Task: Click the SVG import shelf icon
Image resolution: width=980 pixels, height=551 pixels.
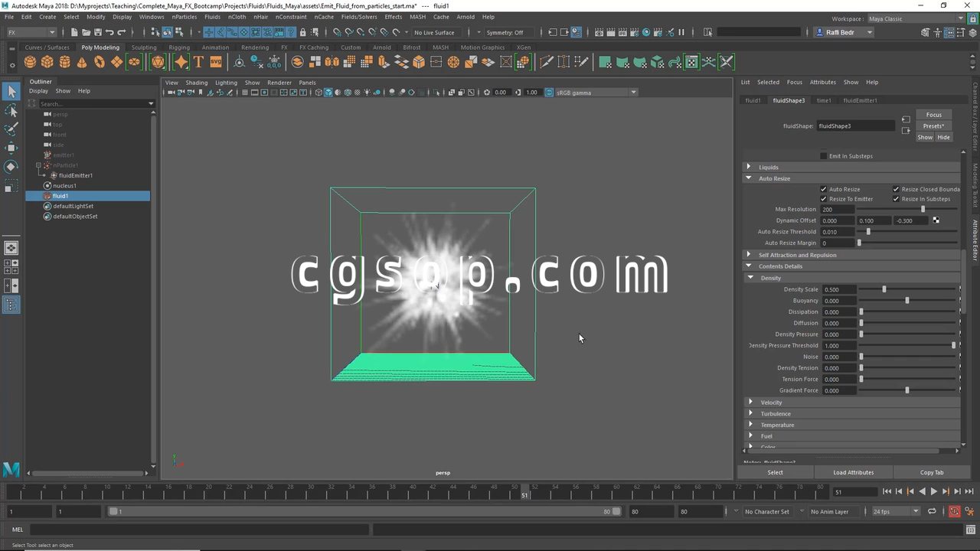Action: point(216,62)
